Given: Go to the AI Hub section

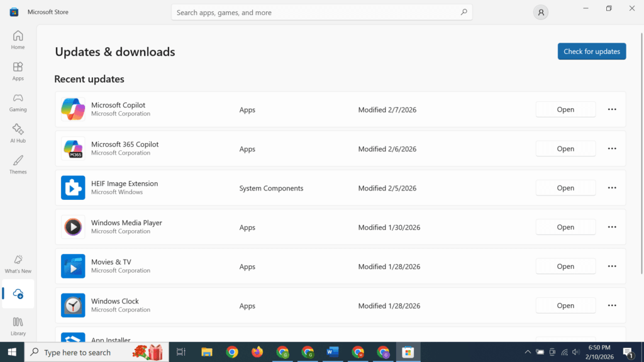Looking at the screenshot, I should click(17, 133).
